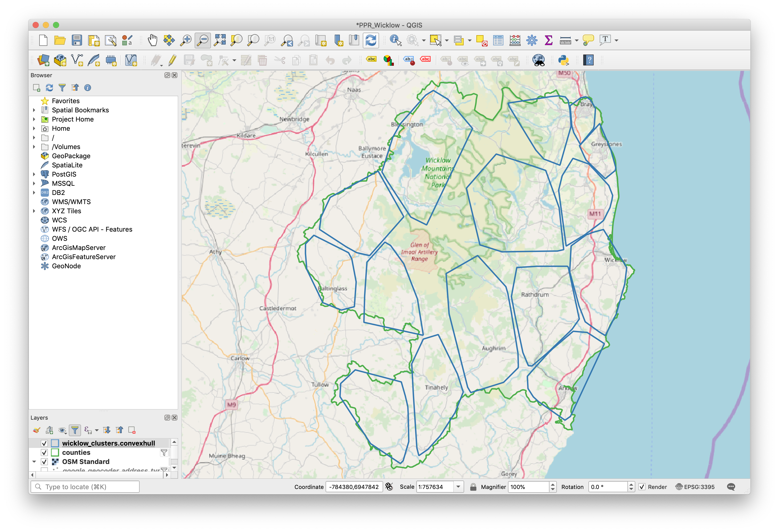
Task: Click the Refresh map canvas icon
Action: coord(371,40)
